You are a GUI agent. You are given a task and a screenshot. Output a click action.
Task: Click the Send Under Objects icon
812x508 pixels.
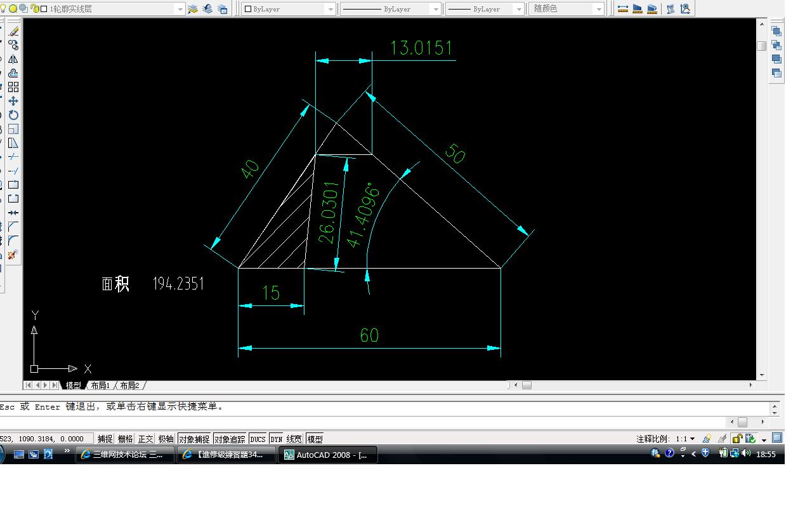point(776,73)
